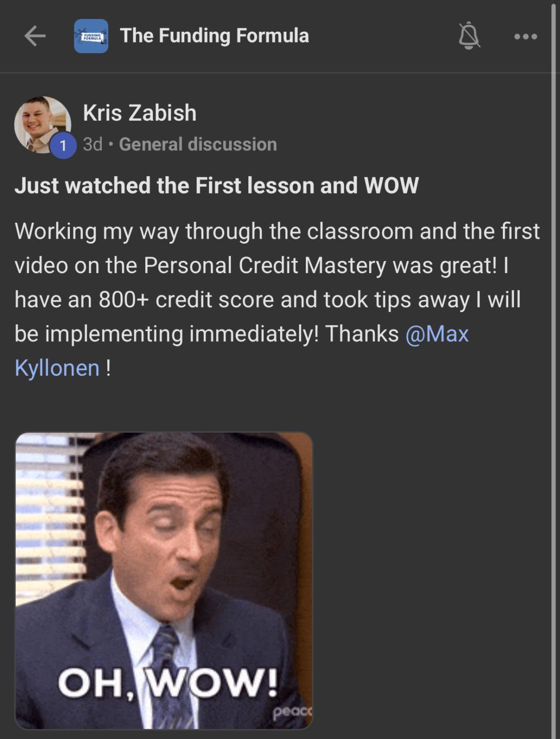Open the @Max mention link
The width and height of the screenshot is (560, 739).
click(x=437, y=334)
